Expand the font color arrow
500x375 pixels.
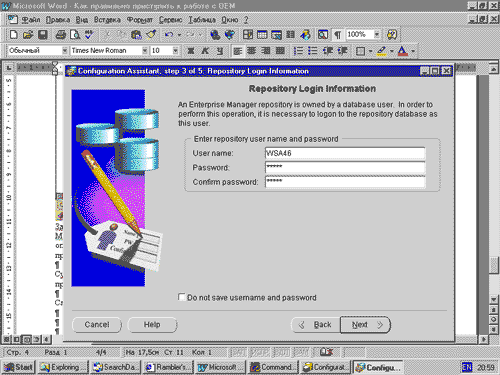click(413, 51)
